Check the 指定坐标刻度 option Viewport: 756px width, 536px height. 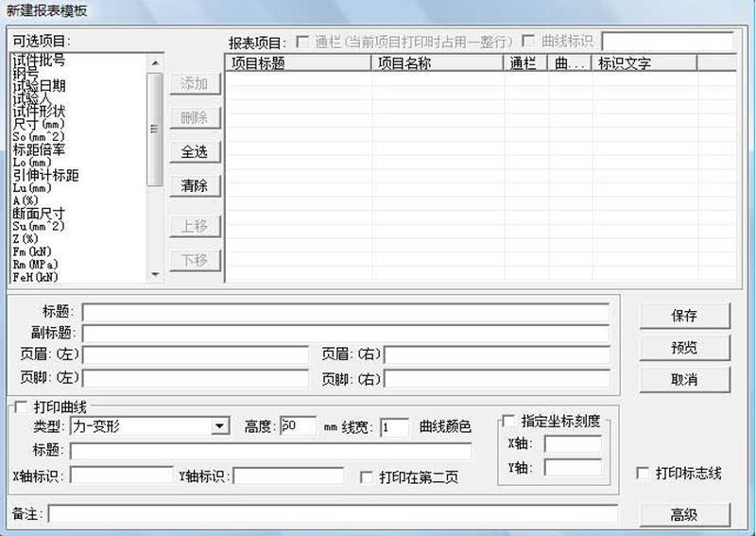(x=509, y=421)
